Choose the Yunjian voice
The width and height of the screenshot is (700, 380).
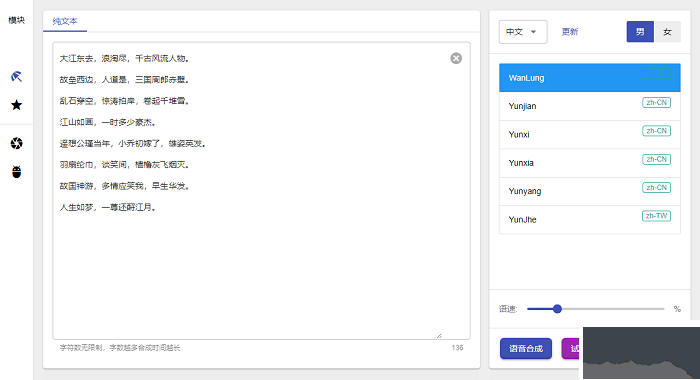coord(590,106)
